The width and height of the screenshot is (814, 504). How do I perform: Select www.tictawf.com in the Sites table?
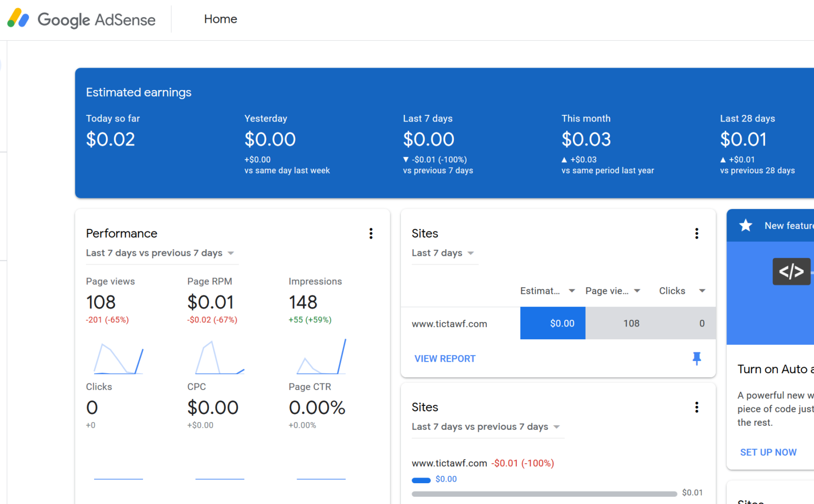point(450,323)
